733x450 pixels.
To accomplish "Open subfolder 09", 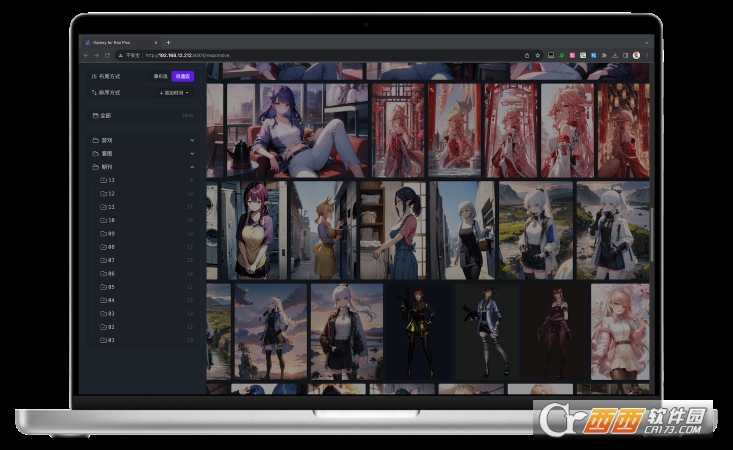I will [x=147, y=234].
